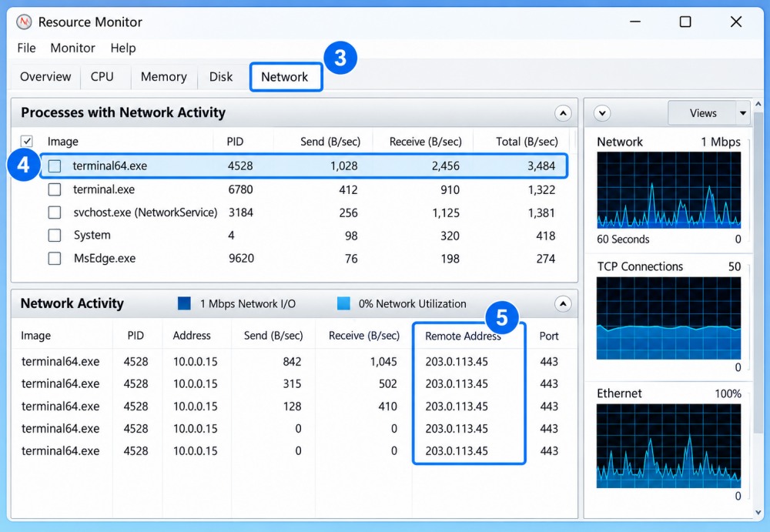Select the terminal.exe process name
This screenshot has height=532, width=770.
(104, 189)
